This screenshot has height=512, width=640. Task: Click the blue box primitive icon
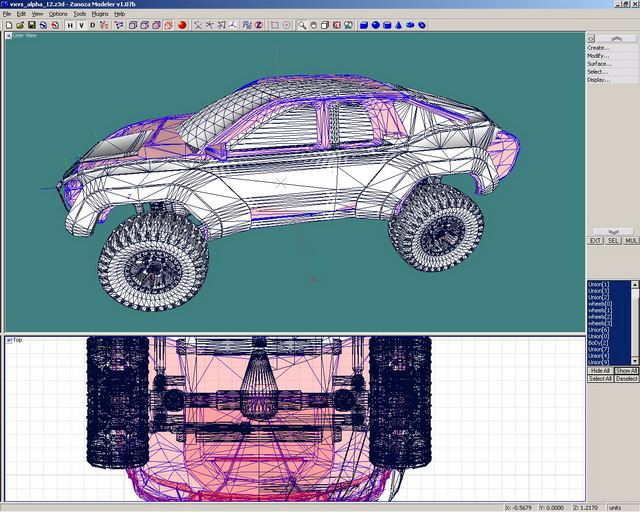(364, 25)
